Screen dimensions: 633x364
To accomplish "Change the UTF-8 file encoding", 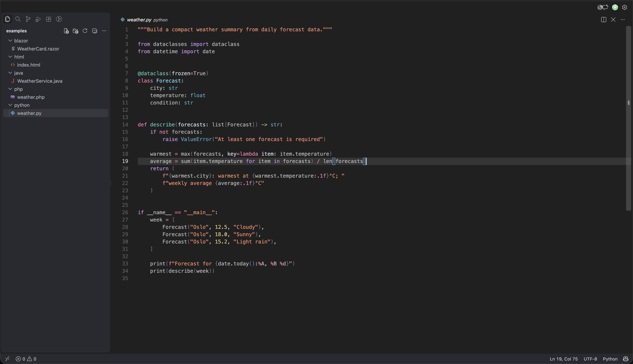I will [x=590, y=359].
